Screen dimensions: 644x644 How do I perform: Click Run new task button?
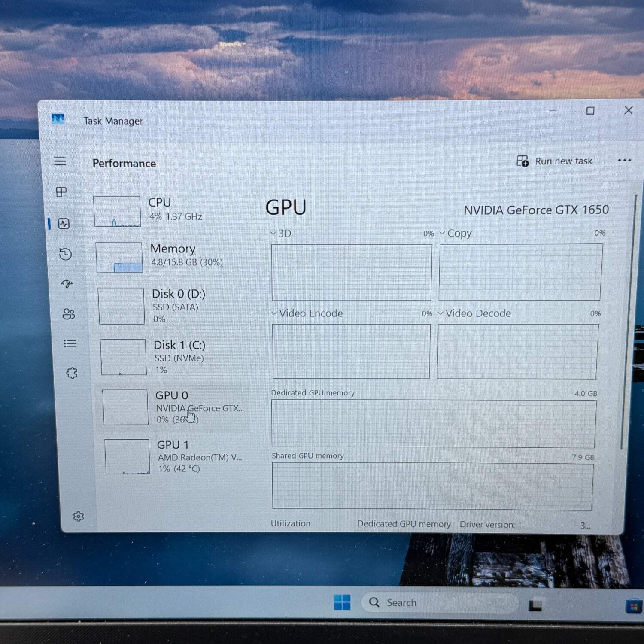pyautogui.click(x=554, y=161)
